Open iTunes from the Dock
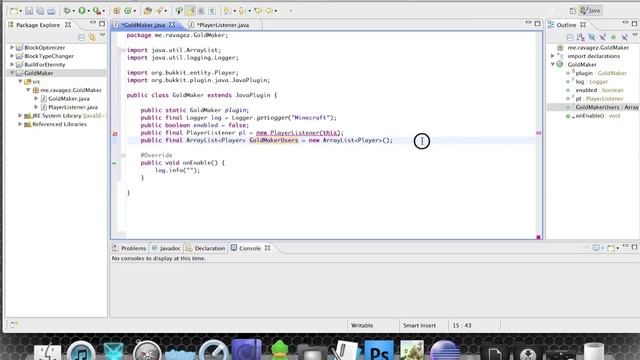 81,351
